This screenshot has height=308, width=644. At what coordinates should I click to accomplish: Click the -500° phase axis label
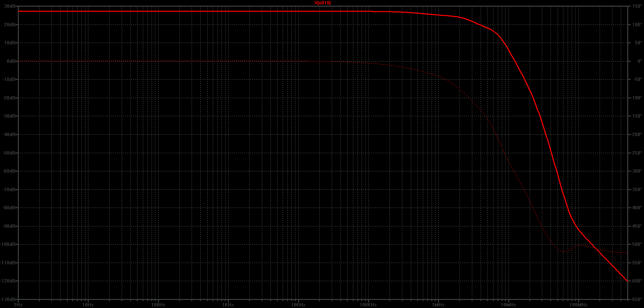[637, 244]
